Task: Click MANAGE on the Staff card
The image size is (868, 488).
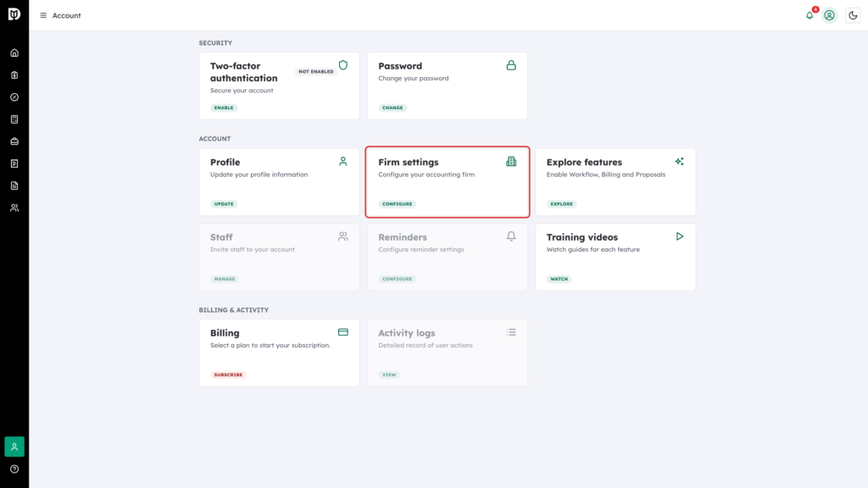Action: [225, 279]
